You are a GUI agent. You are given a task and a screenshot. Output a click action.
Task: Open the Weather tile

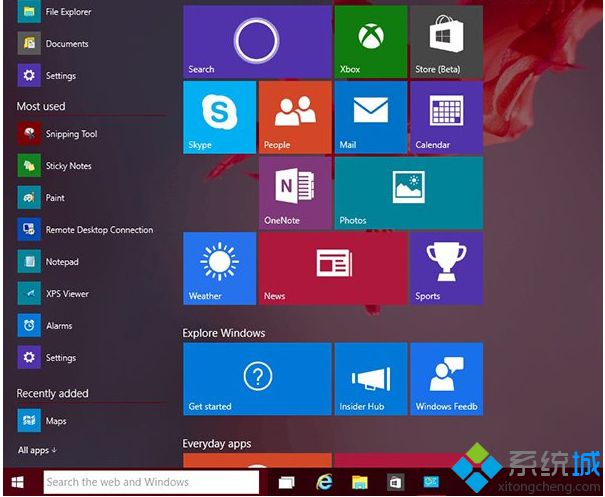coord(220,269)
